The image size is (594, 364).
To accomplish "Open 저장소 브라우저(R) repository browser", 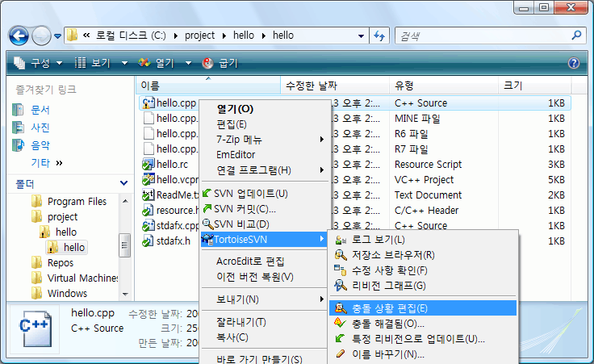I will point(392,255).
